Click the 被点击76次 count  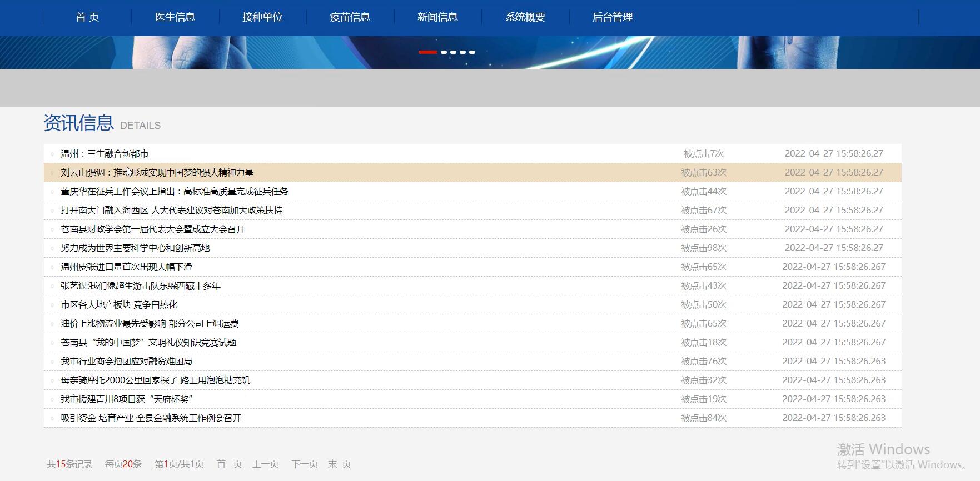(x=704, y=362)
